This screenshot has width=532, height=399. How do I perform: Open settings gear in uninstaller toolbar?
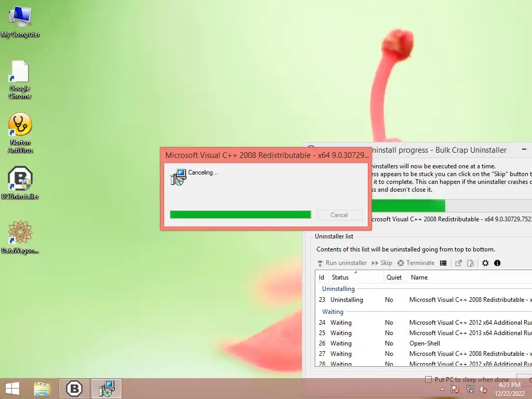pyautogui.click(x=486, y=263)
